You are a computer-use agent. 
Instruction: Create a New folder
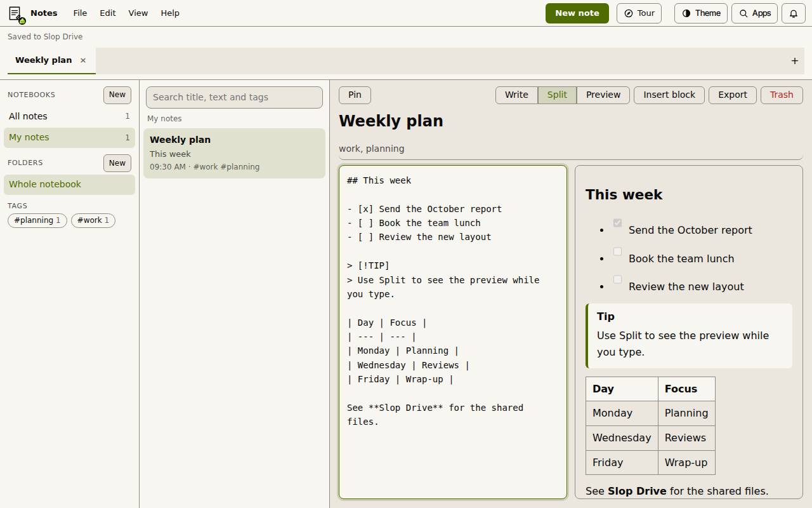[x=117, y=163]
